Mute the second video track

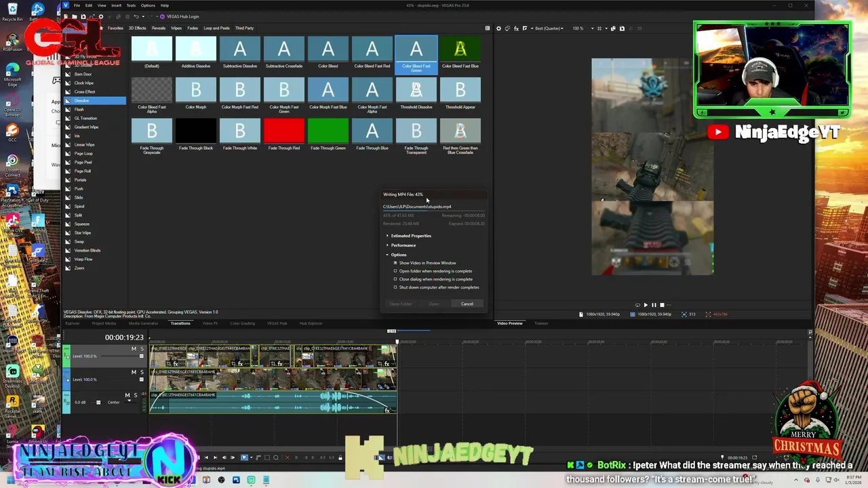[x=134, y=372]
